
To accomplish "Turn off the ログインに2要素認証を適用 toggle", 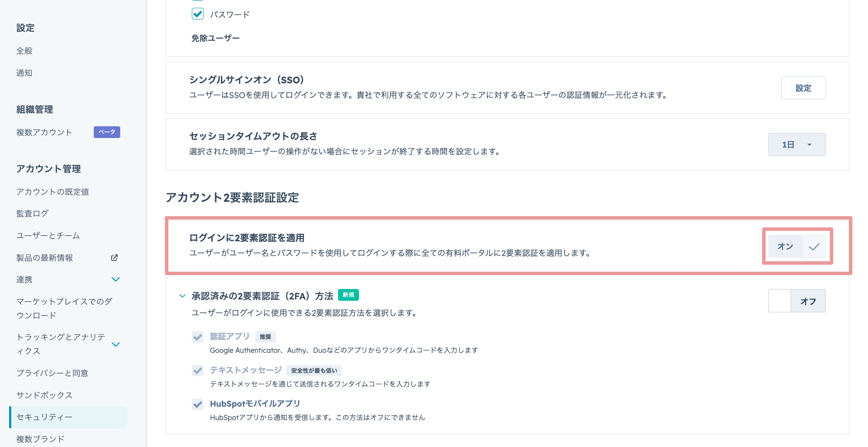I will [x=797, y=247].
